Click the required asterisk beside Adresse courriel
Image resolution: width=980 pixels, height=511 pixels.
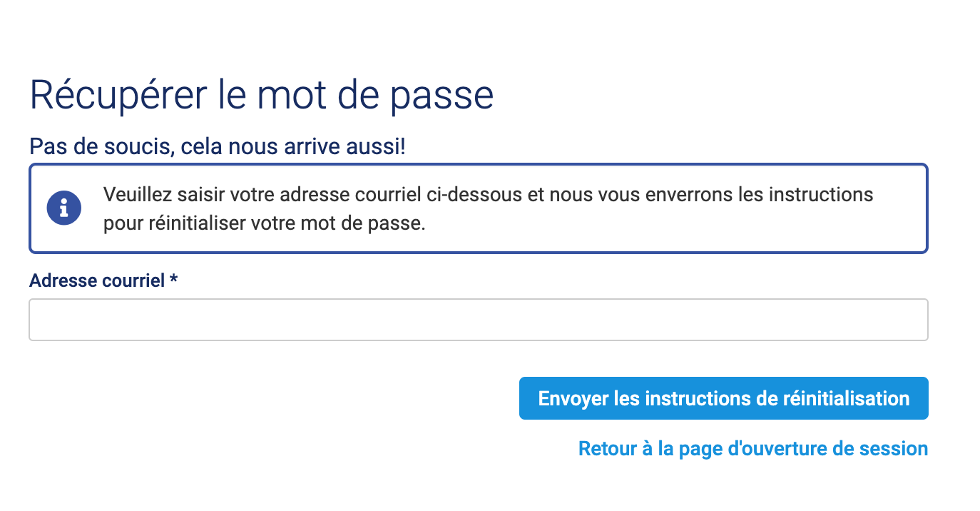pyautogui.click(x=173, y=279)
